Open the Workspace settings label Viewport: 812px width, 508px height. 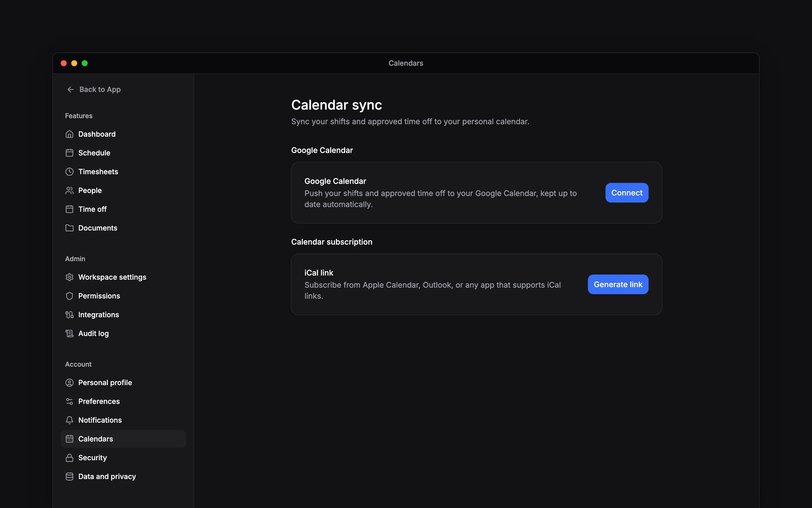[113, 277]
